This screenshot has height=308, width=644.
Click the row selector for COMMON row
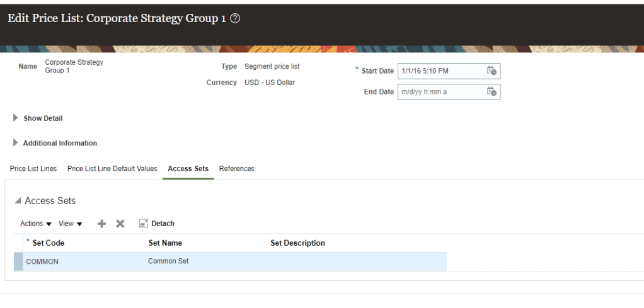click(18, 261)
